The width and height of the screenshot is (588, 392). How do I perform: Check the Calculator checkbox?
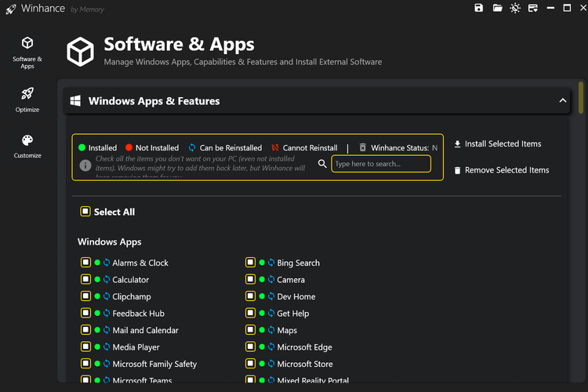[86, 279]
